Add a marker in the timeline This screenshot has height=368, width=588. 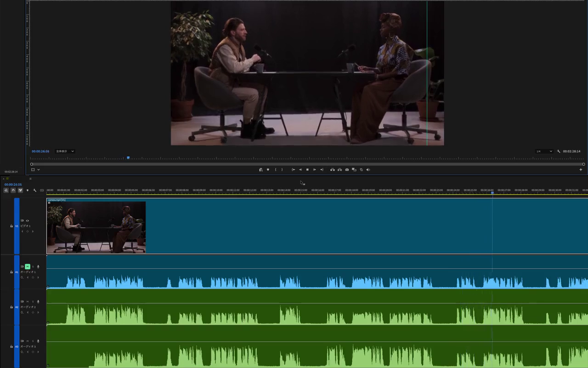[x=28, y=190]
